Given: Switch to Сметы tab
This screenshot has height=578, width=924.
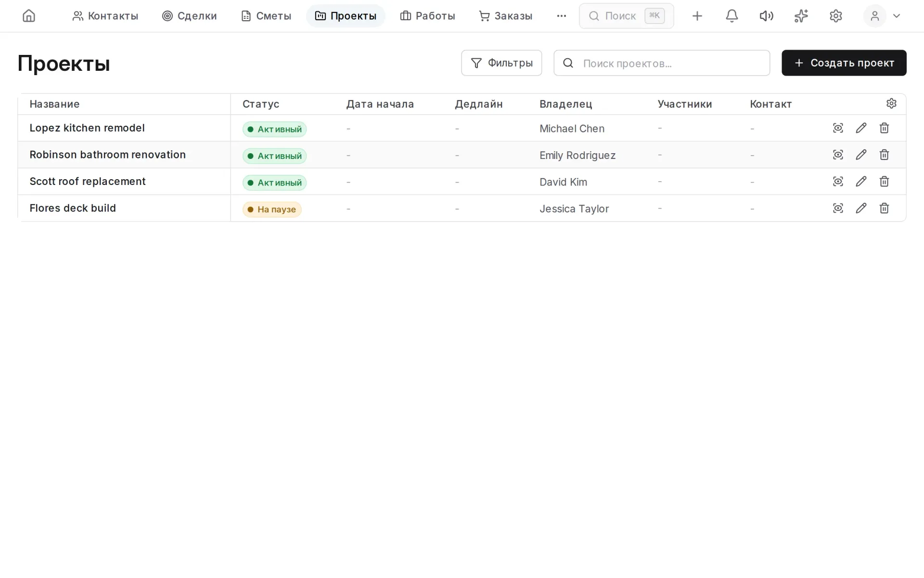Looking at the screenshot, I should pyautogui.click(x=266, y=16).
